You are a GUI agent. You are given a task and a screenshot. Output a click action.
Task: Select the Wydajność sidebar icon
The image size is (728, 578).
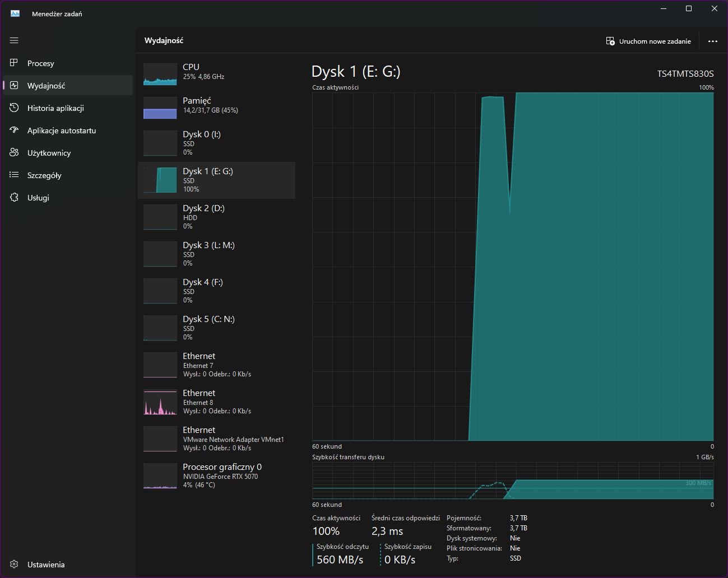pyautogui.click(x=14, y=85)
